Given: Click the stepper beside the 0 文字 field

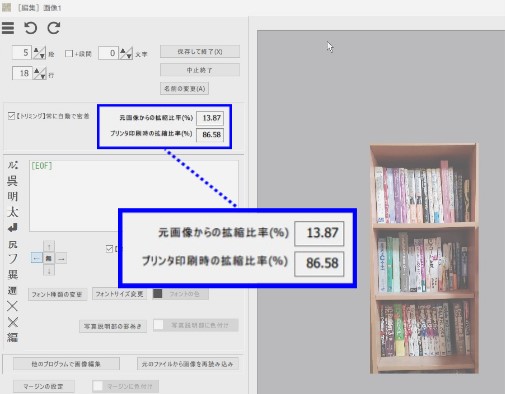Looking at the screenshot, I should (126, 53).
